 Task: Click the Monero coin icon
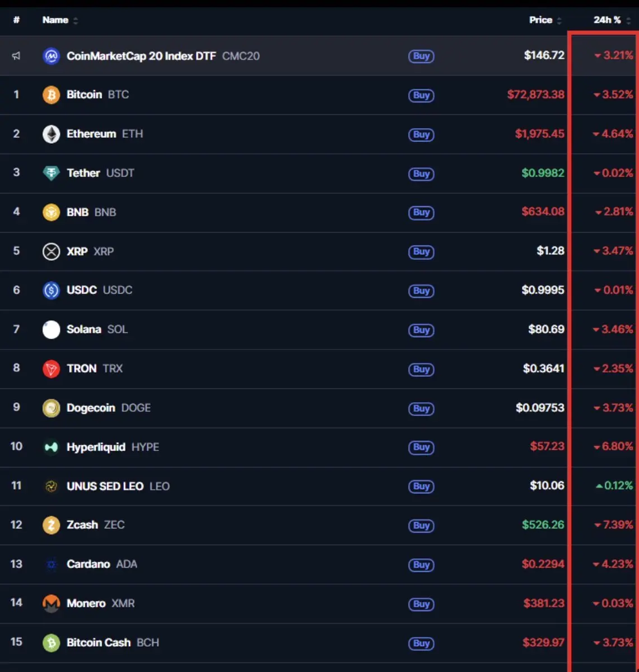tap(51, 603)
